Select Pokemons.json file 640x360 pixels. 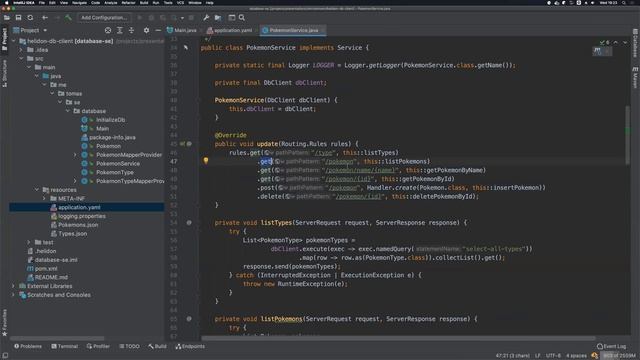click(78, 225)
